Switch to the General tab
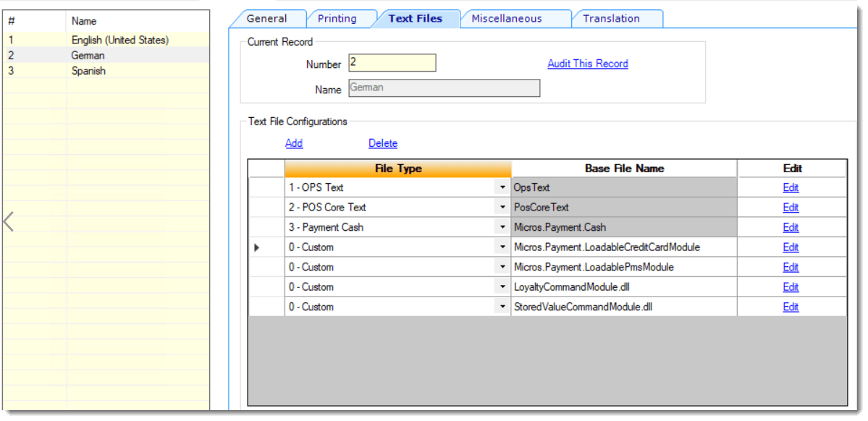Viewport: 868px width, 421px height. coord(267,19)
